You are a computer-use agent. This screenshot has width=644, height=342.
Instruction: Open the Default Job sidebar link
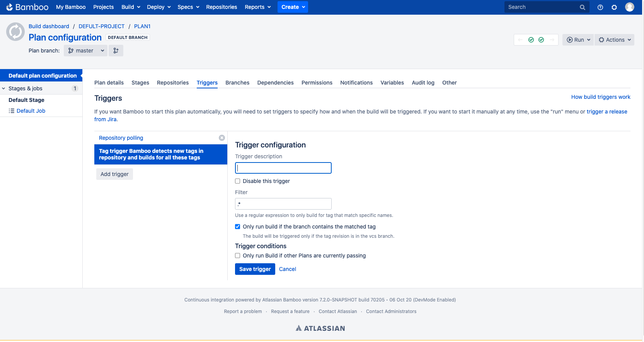click(x=31, y=111)
